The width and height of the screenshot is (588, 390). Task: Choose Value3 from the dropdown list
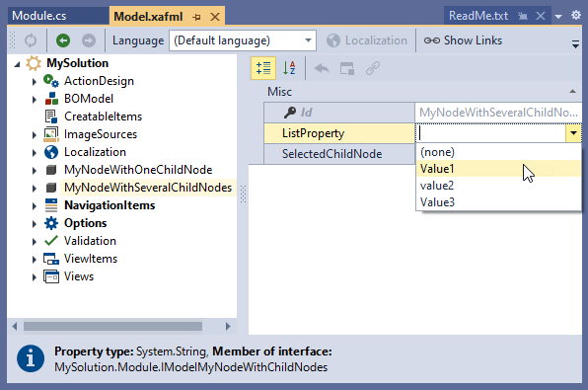click(498, 202)
